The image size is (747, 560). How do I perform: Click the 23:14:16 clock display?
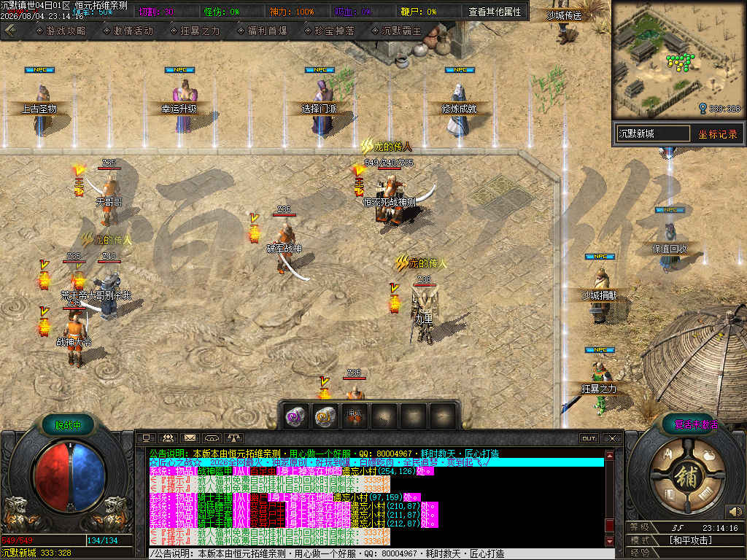point(720,528)
